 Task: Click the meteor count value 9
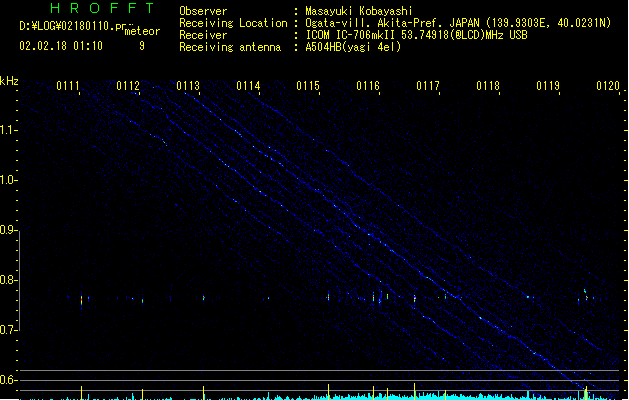142,46
